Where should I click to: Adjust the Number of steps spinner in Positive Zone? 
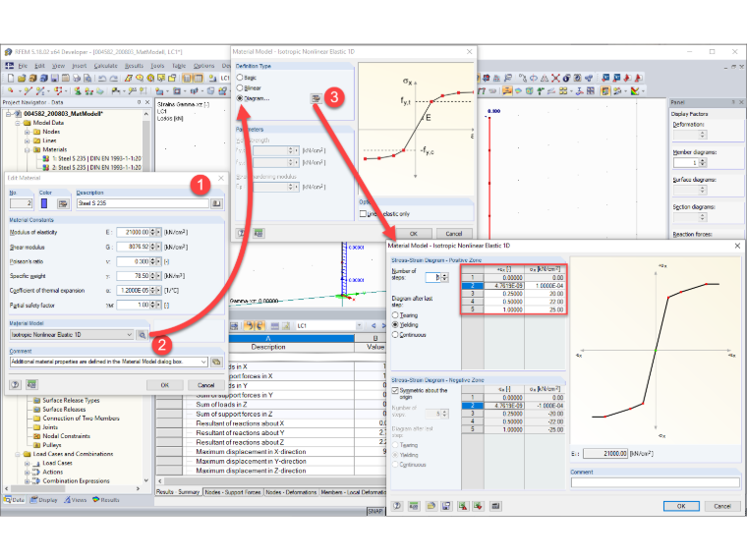click(x=444, y=277)
